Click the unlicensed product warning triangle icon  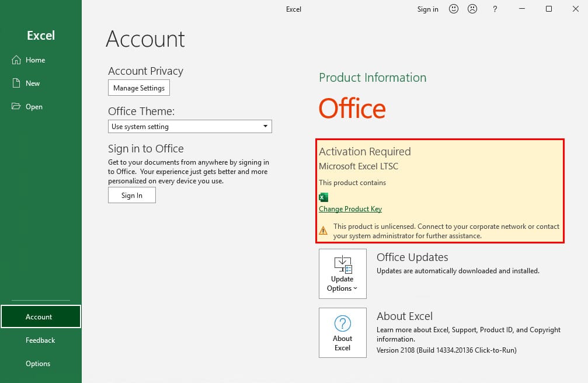tap(323, 230)
